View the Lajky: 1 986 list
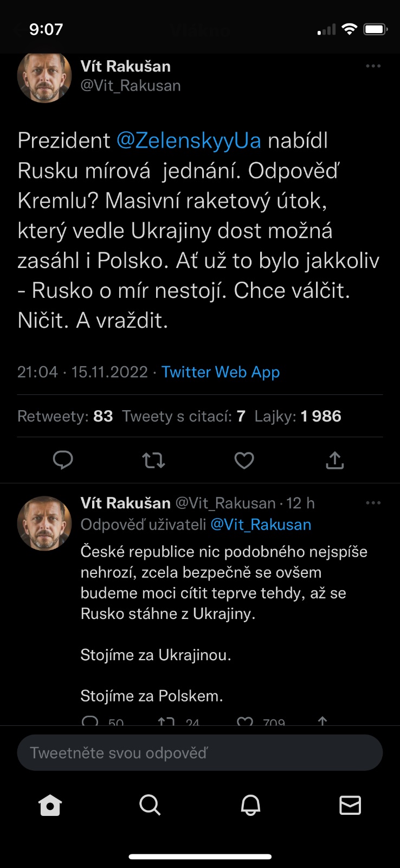The height and width of the screenshot is (868, 400). click(298, 417)
